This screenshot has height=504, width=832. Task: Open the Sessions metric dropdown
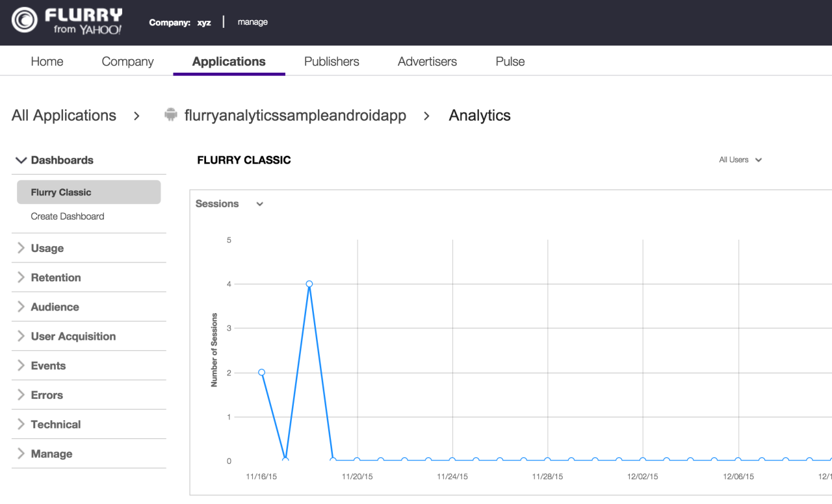[x=229, y=204]
